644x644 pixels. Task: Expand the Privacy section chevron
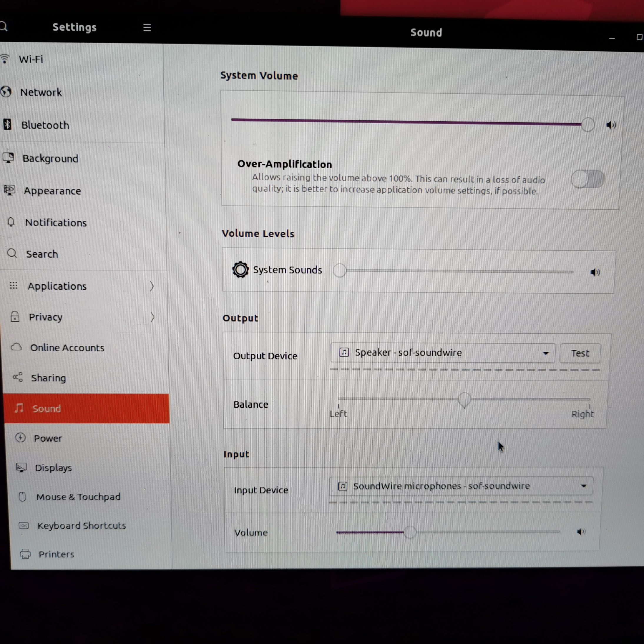pos(152,317)
